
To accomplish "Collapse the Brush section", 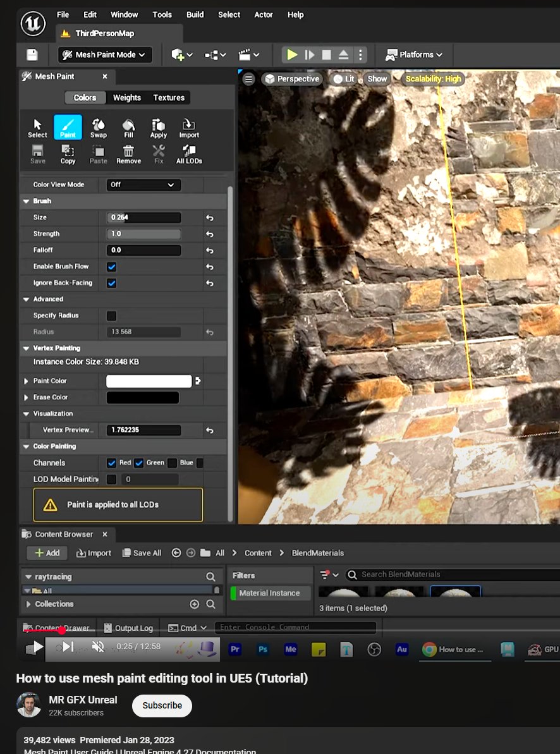I will [27, 201].
